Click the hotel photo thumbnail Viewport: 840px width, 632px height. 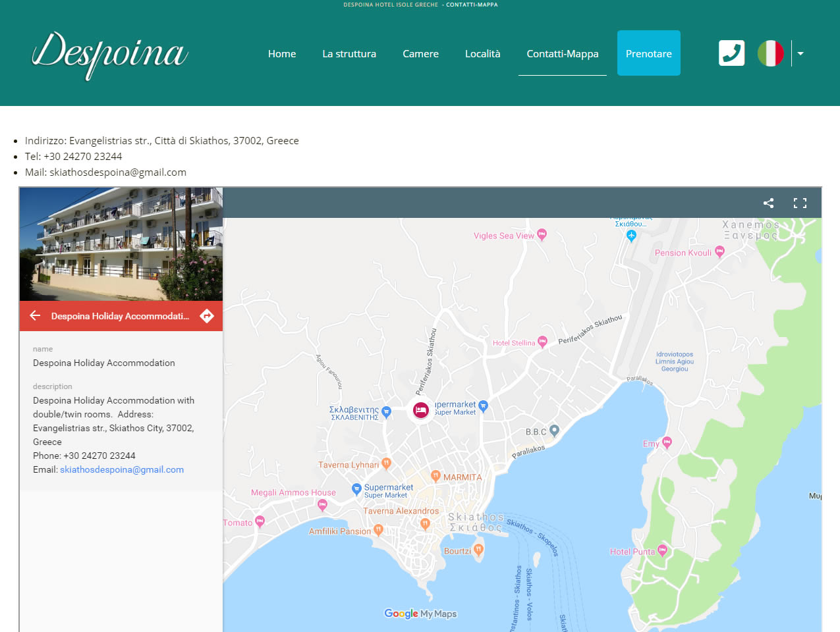pyautogui.click(x=121, y=244)
